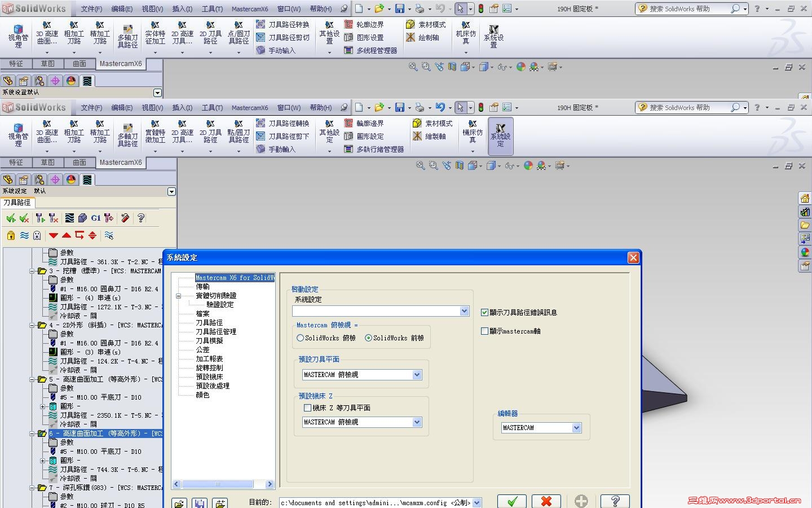Position insert arrow after selected operation

[x=80, y=235]
